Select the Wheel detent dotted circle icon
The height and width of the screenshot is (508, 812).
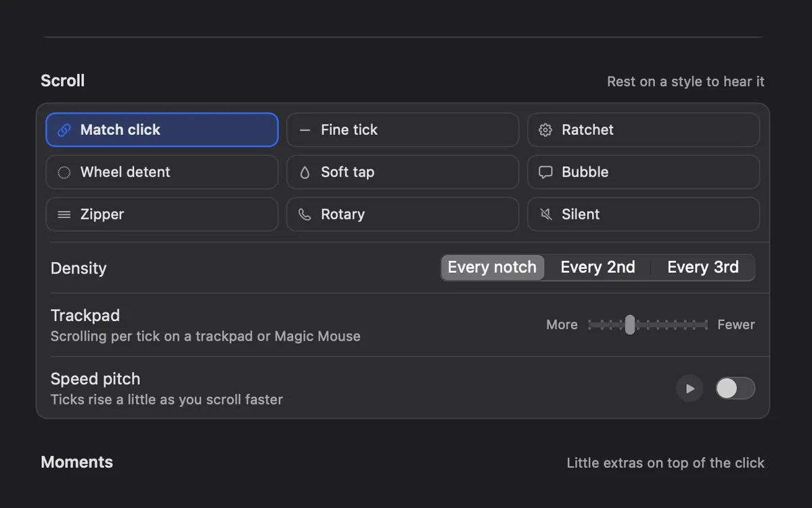tap(64, 172)
